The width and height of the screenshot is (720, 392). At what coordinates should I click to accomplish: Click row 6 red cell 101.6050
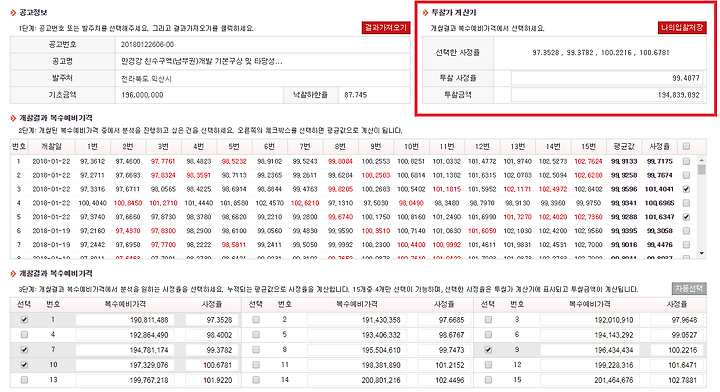pos(482,230)
